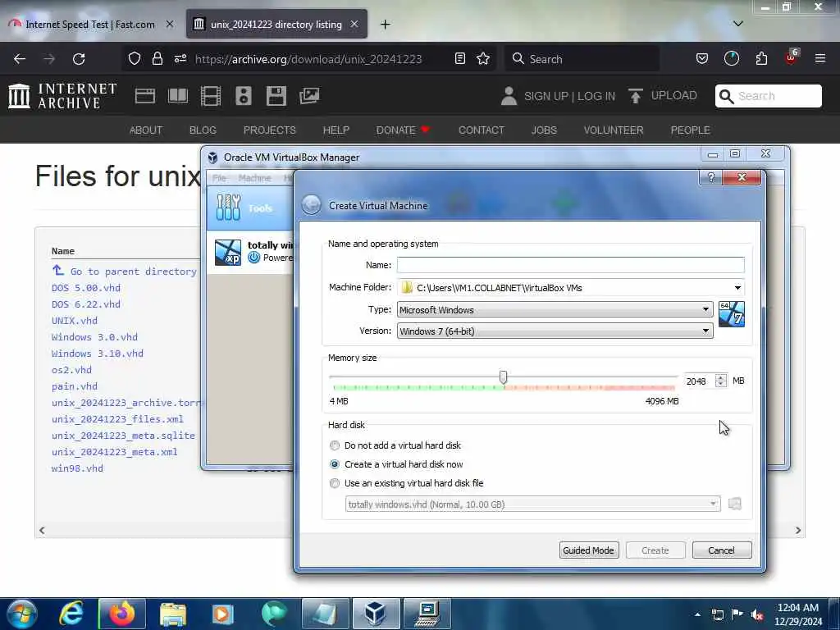The height and width of the screenshot is (630, 840).
Task: Open Firefox tracking protection shield
Action: (135, 58)
